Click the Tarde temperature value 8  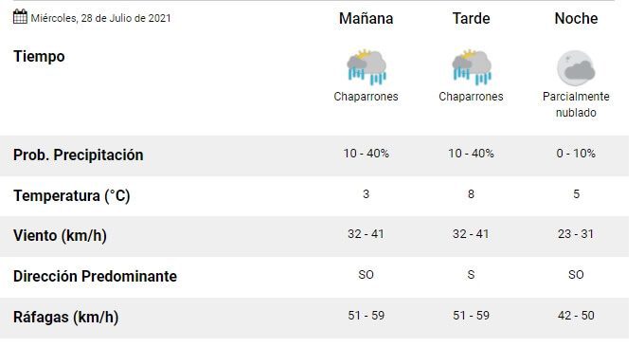(471, 194)
